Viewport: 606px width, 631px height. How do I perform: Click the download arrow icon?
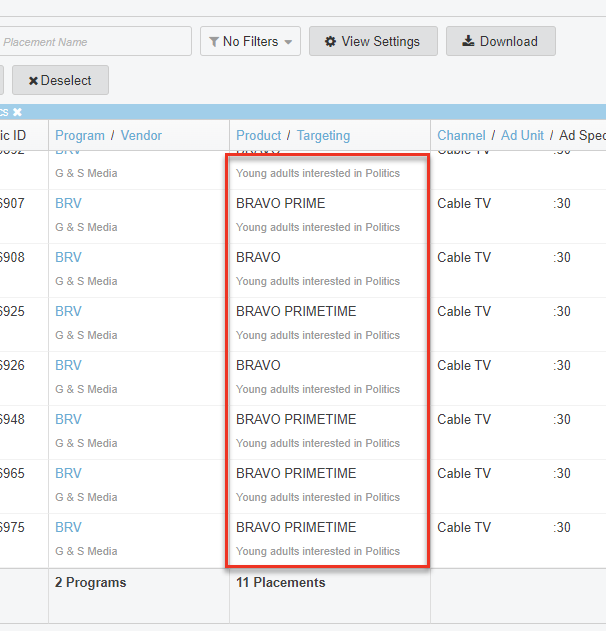tap(467, 42)
